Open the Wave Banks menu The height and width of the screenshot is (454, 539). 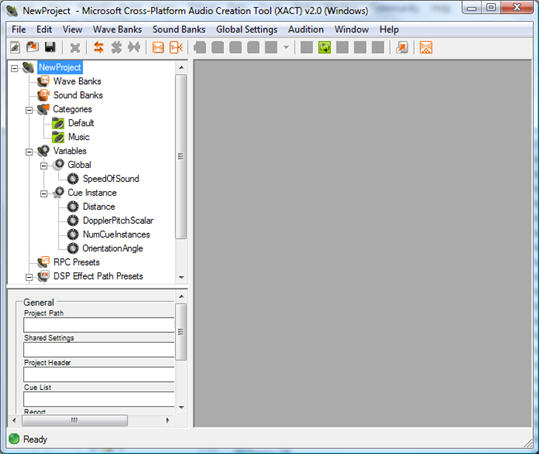[117, 30]
